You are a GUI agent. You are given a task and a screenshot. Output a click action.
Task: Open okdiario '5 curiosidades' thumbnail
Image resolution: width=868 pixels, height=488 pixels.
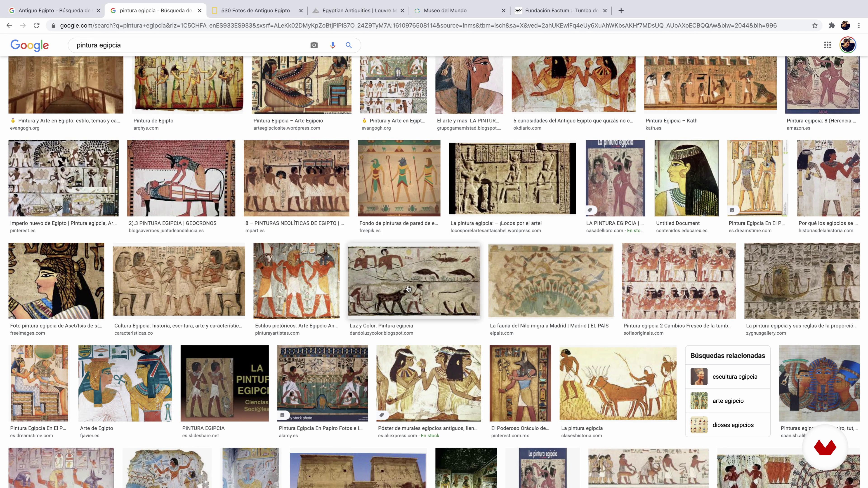pyautogui.click(x=573, y=84)
